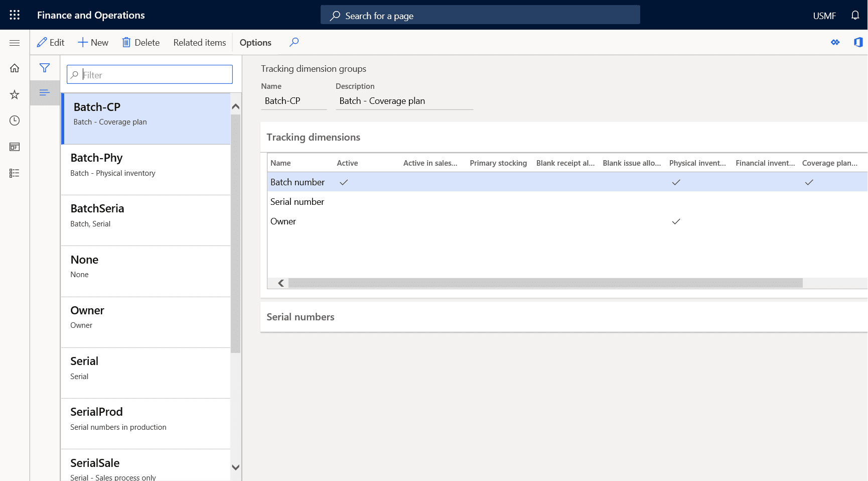Open Workspaces icon in sidebar
This screenshot has height=481, width=868.
(x=15, y=147)
